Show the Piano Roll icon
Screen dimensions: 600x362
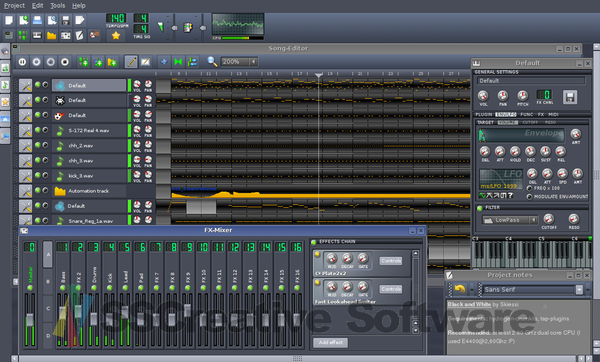pos(37,36)
